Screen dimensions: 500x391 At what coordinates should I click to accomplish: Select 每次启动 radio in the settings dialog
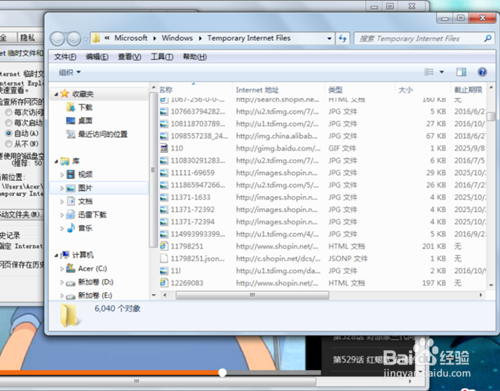[9, 123]
